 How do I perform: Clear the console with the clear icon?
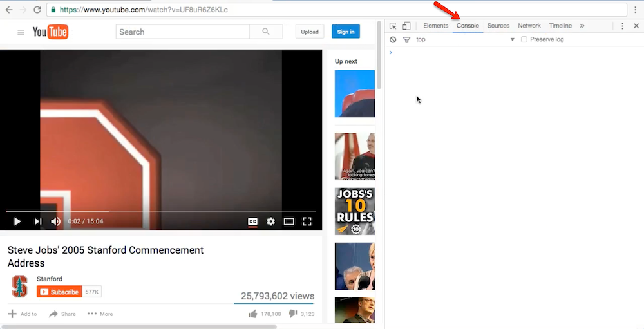pos(393,39)
